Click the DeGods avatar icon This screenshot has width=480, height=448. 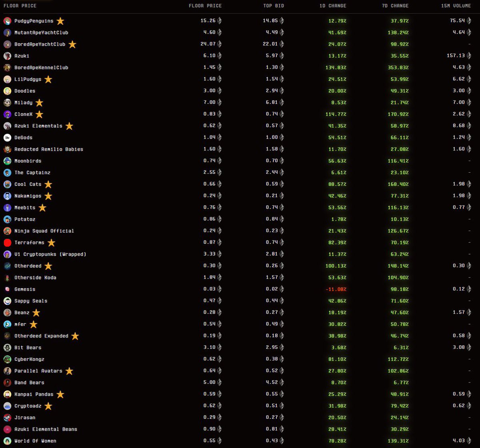tap(7, 137)
